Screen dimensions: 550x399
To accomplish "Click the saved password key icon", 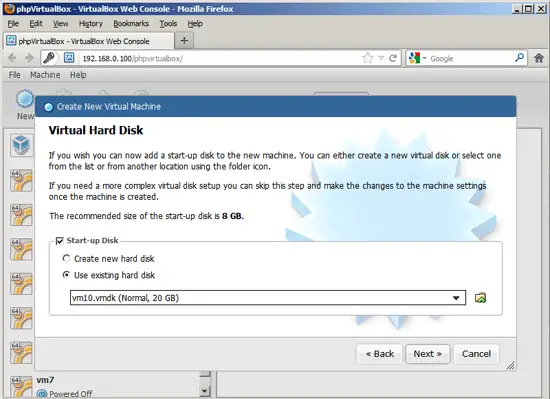I will [49, 58].
